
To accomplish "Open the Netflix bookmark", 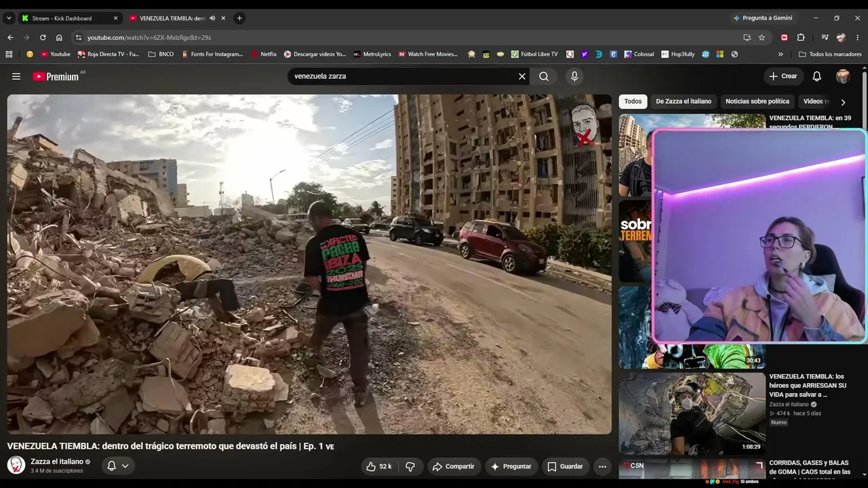I will click(x=264, y=54).
